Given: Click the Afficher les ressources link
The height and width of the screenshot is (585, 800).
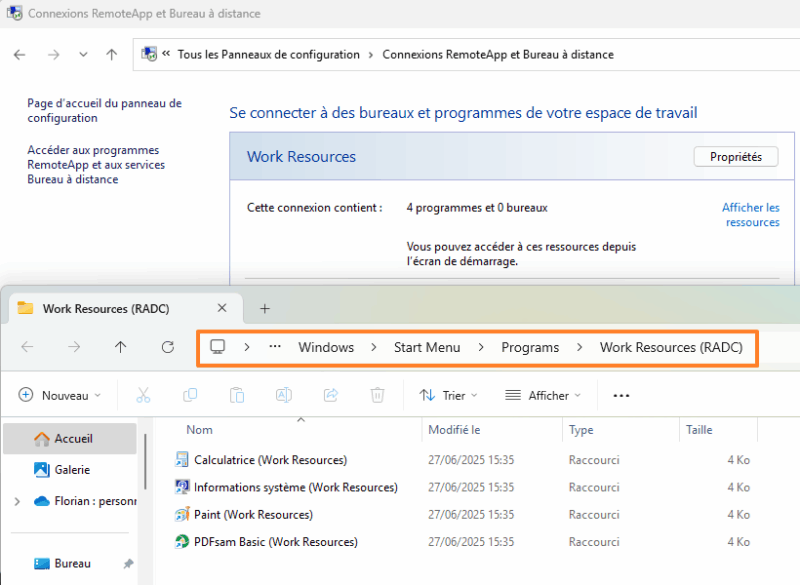Looking at the screenshot, I should (750, 214).
